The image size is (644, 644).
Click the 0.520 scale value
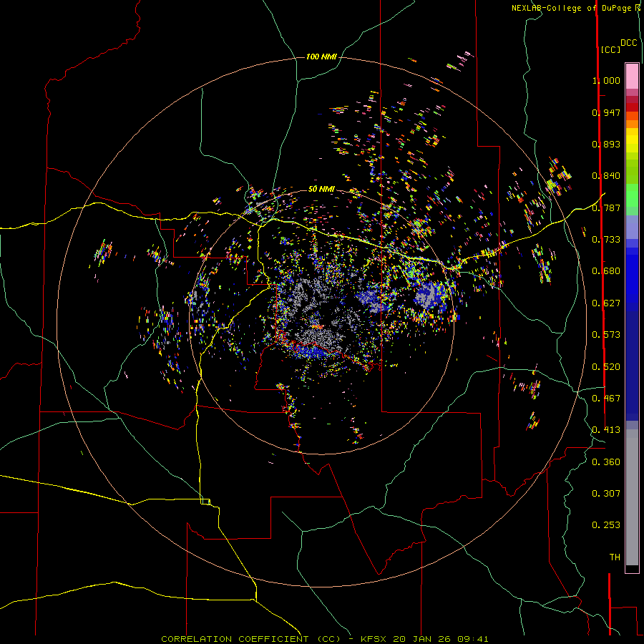point(606,367)
